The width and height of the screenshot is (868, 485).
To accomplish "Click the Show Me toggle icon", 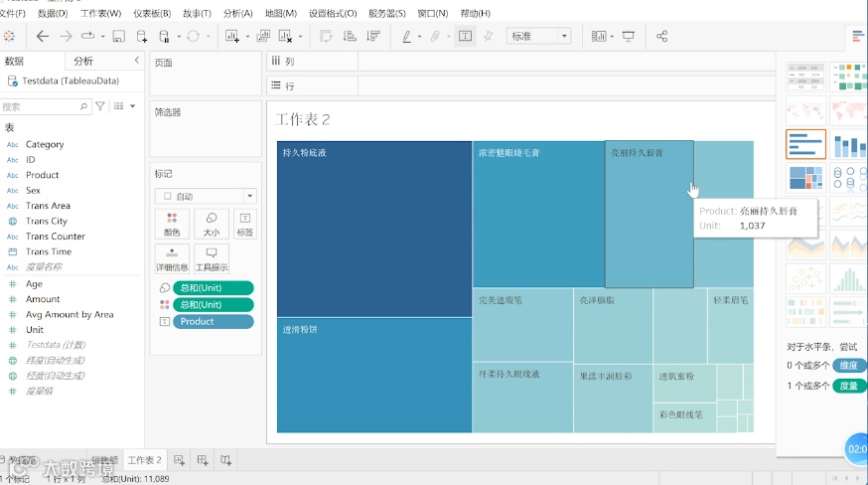I will [859, 37].
